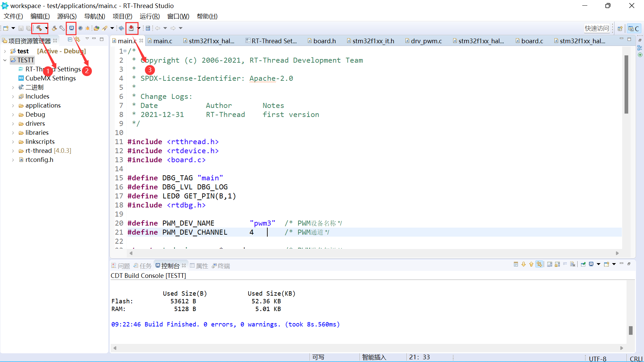Screen dimensions: 644x362
Task: Click the wrench settings icon in toolbar
Action: coord(62,28)
